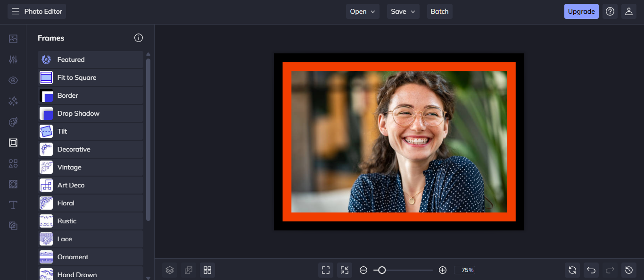This screenshot has width=644, height=280.
Task: Open the history clock icon
Action: pyautogui.click(x=628, y=270)
